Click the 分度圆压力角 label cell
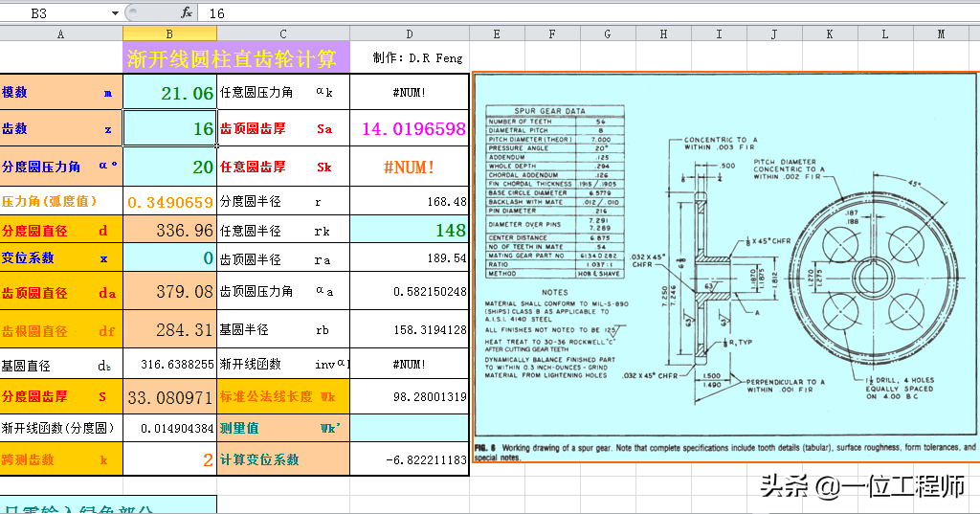Image resolution: width=980 pixels, height=514 pixels. pos(61,167)
